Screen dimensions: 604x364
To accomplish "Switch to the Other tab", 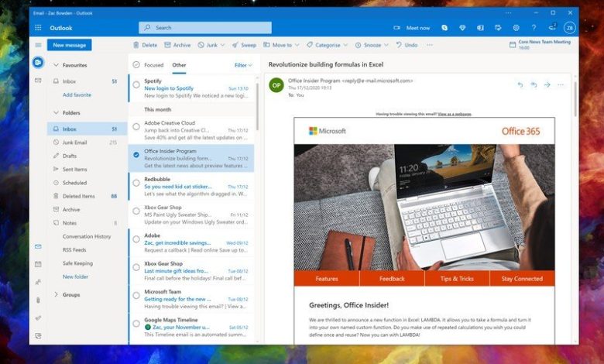I will pos(179,65).
